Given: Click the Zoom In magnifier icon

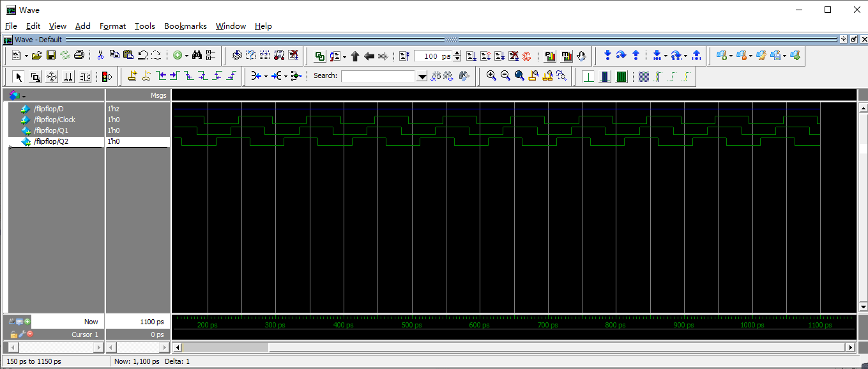Looking at the screenshot, I should click(x=491, y=76).
